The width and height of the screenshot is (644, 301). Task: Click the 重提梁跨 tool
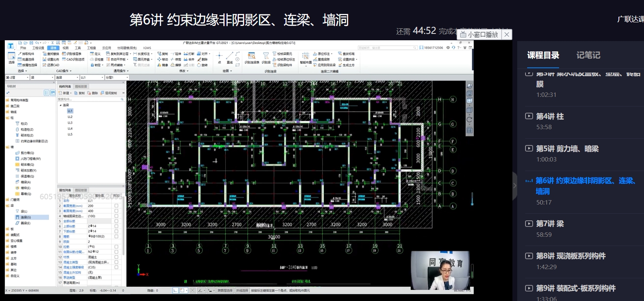click(321, 59)
